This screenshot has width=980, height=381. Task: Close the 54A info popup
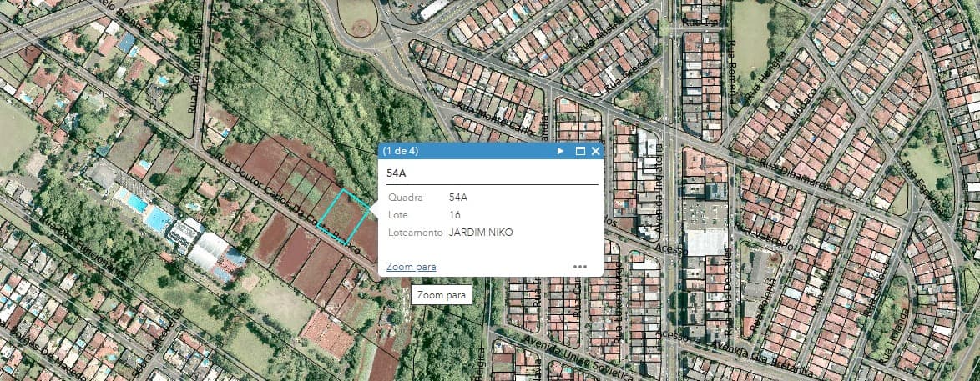596,151
